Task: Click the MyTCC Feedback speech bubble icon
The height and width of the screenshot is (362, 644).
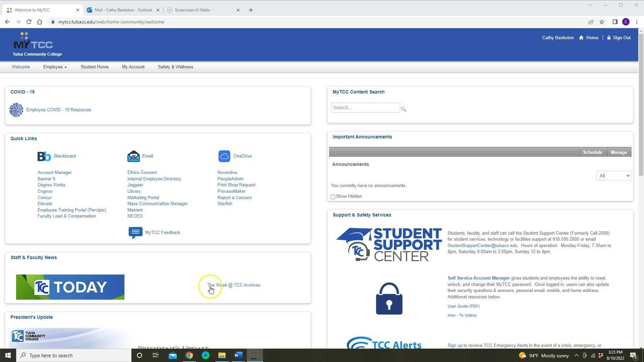Action: pyautogui.click(x=135, y=232)
